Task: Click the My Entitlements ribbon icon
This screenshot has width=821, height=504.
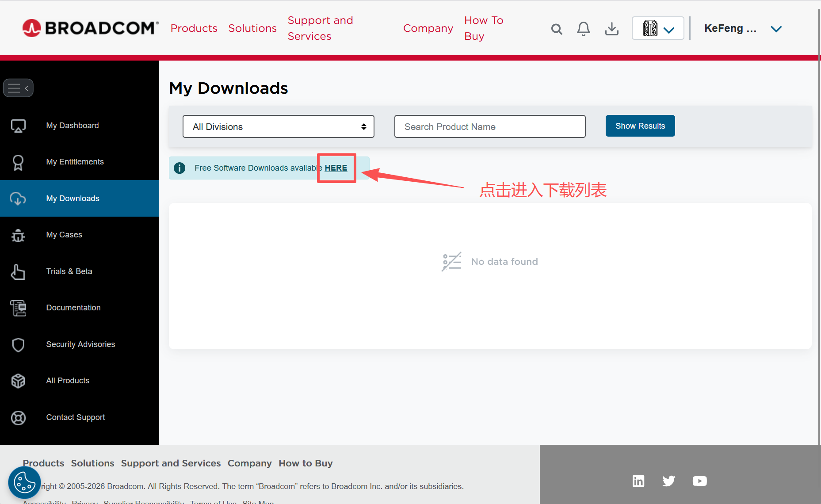Action: click(18, 162)
